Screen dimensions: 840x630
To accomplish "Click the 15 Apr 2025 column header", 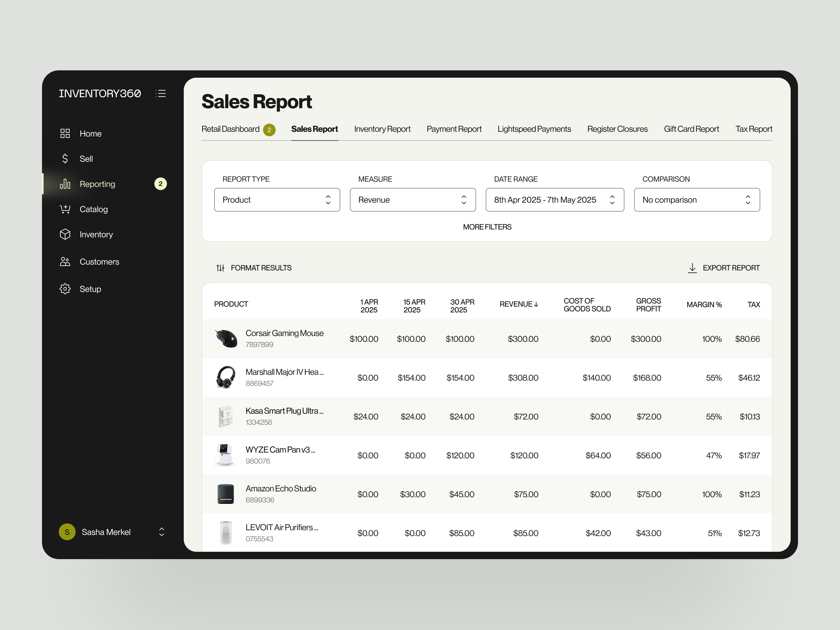I will (x=414, y=306).
